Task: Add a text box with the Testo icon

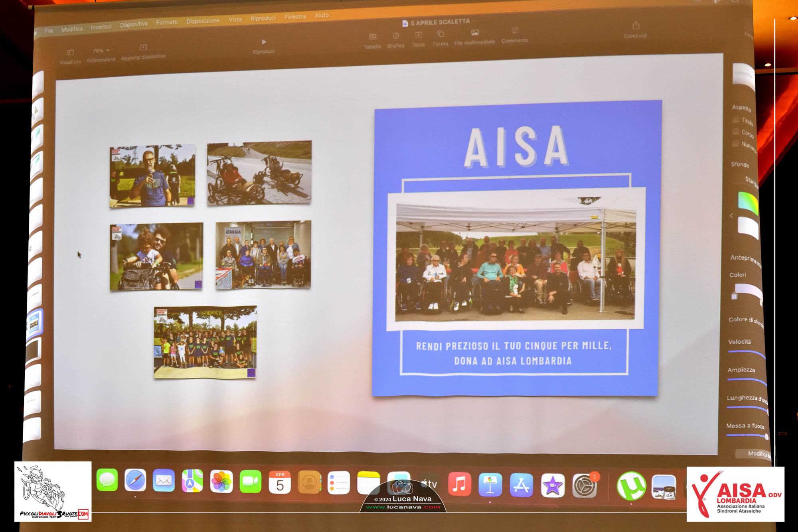Action: point(418,35)
